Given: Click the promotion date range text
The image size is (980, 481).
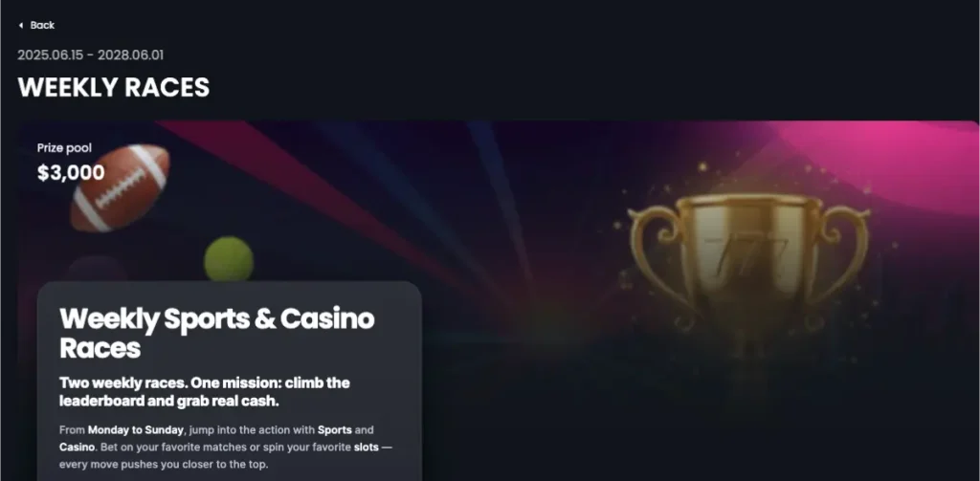Looking at the screenshot, I should pyautogui.click(x=91, y=55).
